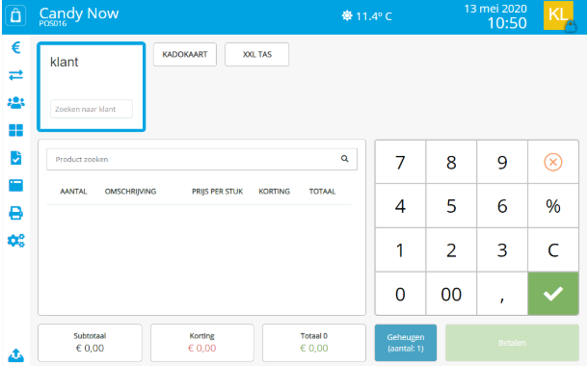Click the orange backspace X key
The image size is (588, 366).
click(553, 162)
